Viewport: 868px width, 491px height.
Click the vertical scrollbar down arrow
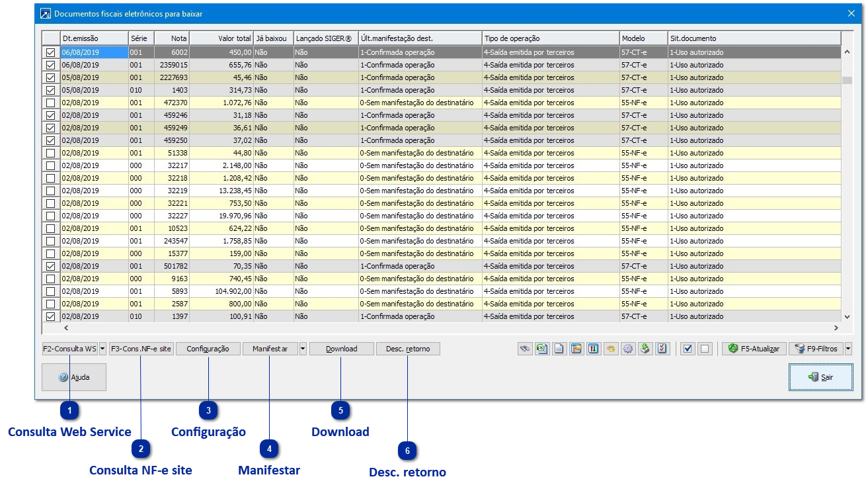click(x=847, y=317)
